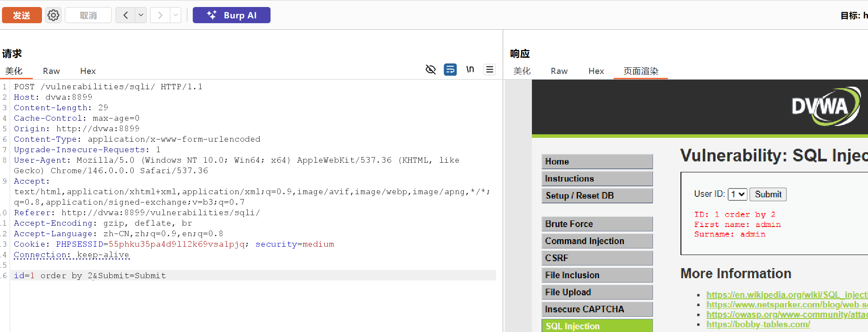Click the Accept-Language header line

point(118,234)
